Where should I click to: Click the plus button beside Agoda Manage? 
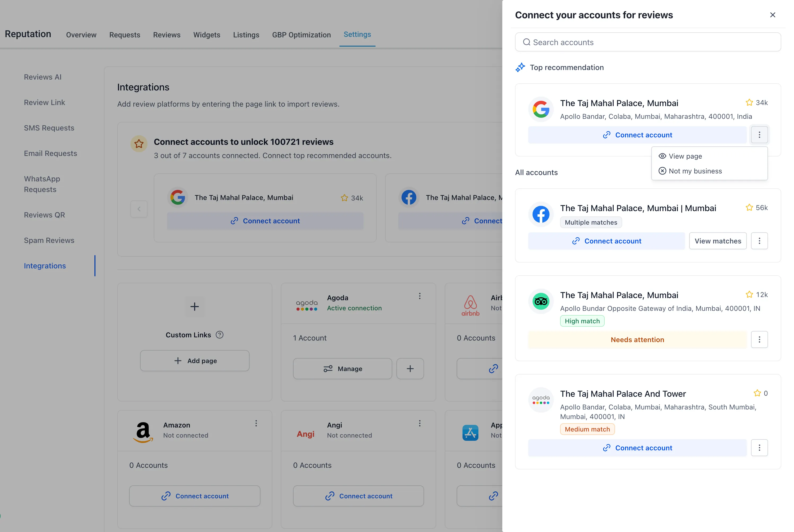[x=410, y=368]
